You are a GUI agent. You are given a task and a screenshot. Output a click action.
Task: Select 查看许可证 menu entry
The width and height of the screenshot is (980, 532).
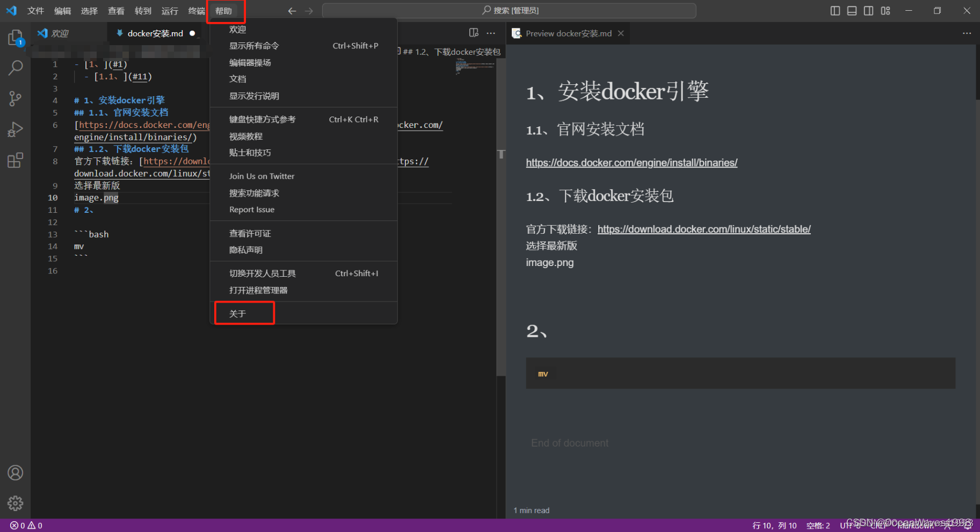tap(303, 233)
